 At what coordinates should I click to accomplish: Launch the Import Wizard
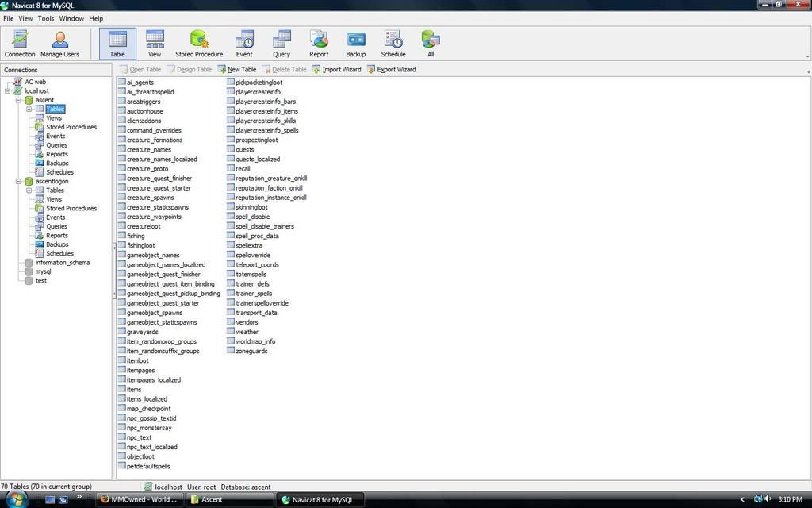(x=336, y=70)
